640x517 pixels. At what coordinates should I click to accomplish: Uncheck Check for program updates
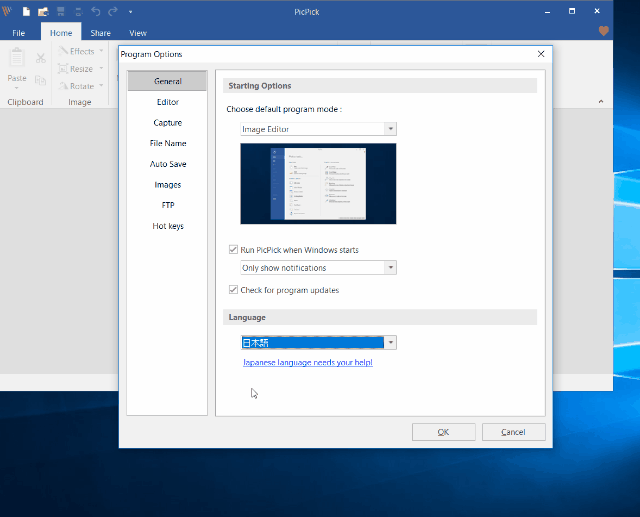pos(234,290)
